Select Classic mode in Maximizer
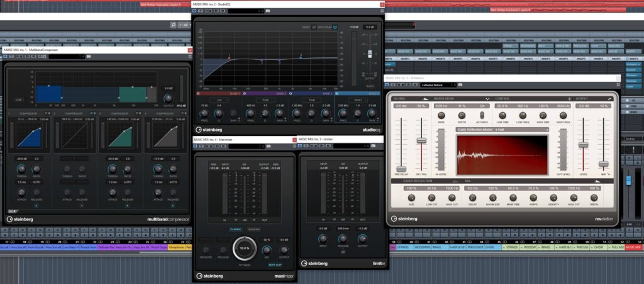Screen dimensions: 644x284 tap(236, 229)
